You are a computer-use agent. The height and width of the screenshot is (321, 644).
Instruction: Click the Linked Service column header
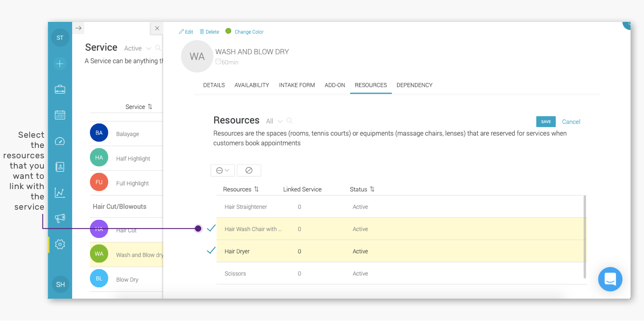click(302, 189)
